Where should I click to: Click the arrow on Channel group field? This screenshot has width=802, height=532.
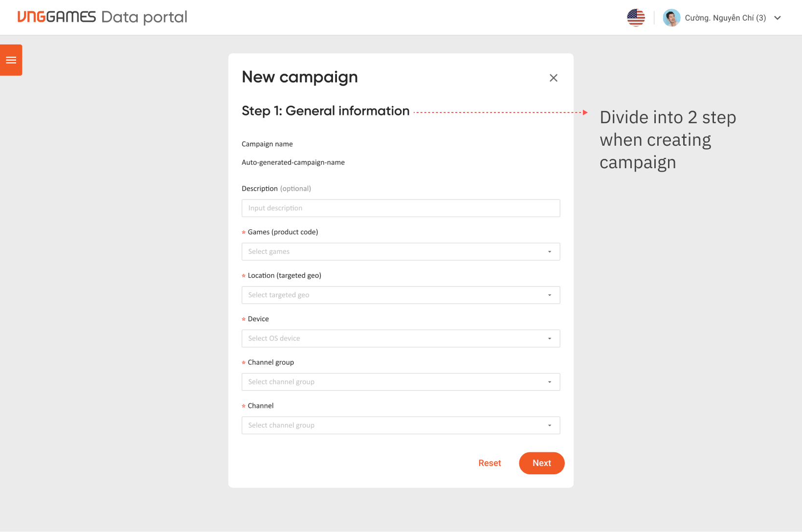click(x=550, y=382)
